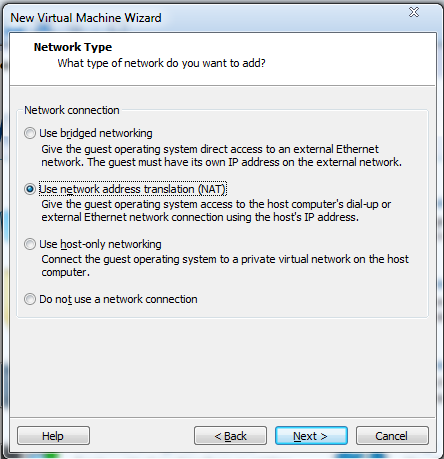Proceed with the Next button
The height and width of the screenshot is (459, 444).
pyautogui.click(x=311, y=435)
